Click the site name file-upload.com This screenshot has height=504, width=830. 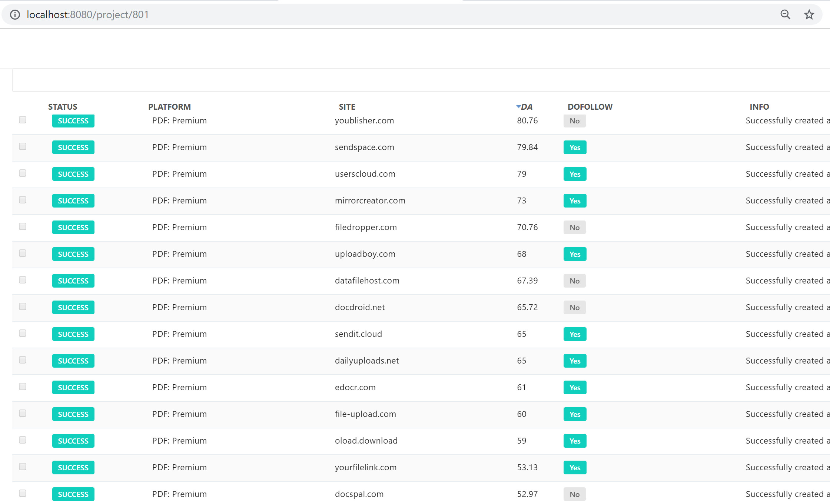365,414
